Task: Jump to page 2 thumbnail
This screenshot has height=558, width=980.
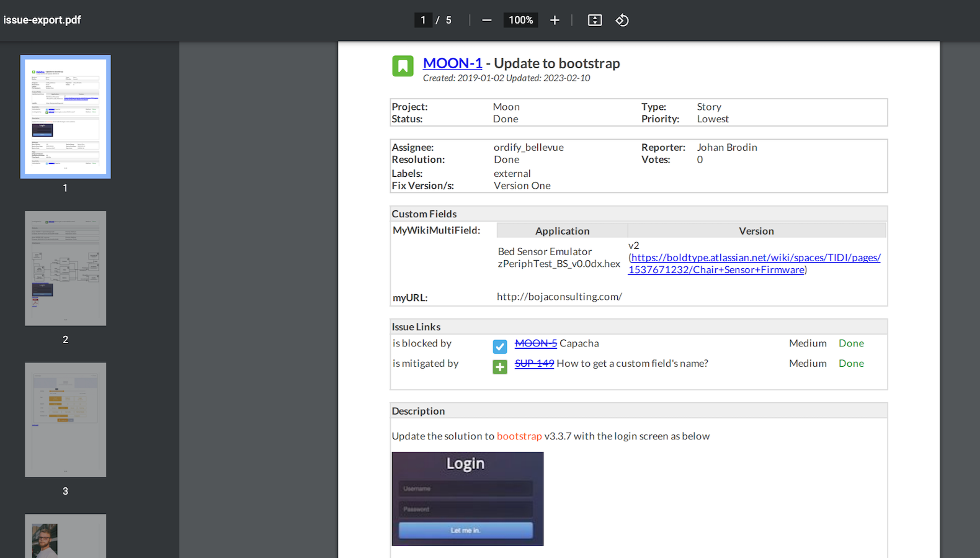Action: click(66, 268)
